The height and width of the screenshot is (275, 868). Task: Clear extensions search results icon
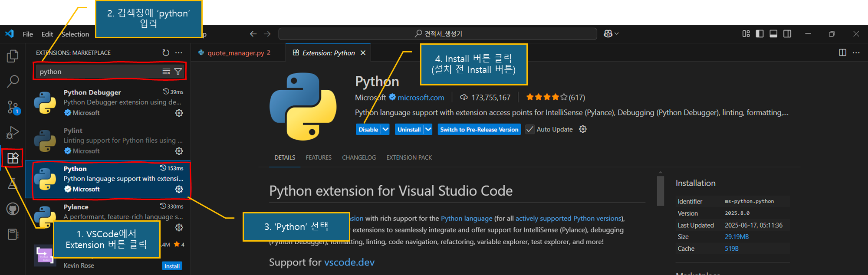click(166, 72)
